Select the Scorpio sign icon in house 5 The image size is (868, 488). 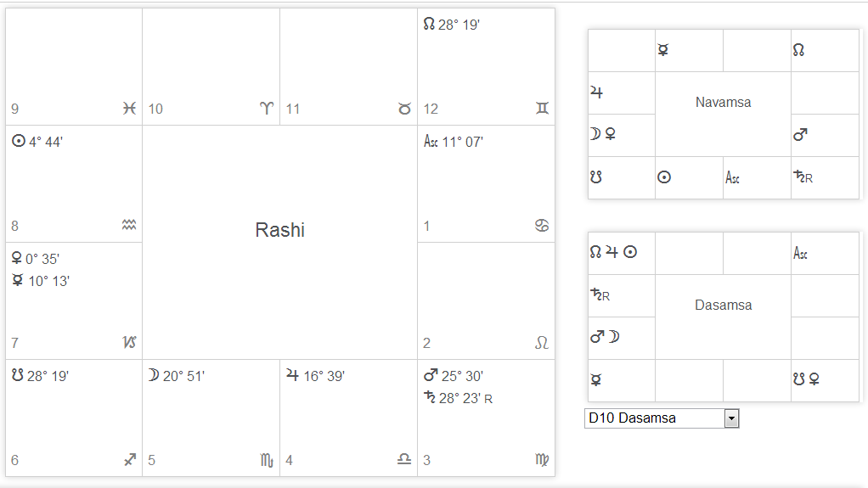tap(267, 460)
